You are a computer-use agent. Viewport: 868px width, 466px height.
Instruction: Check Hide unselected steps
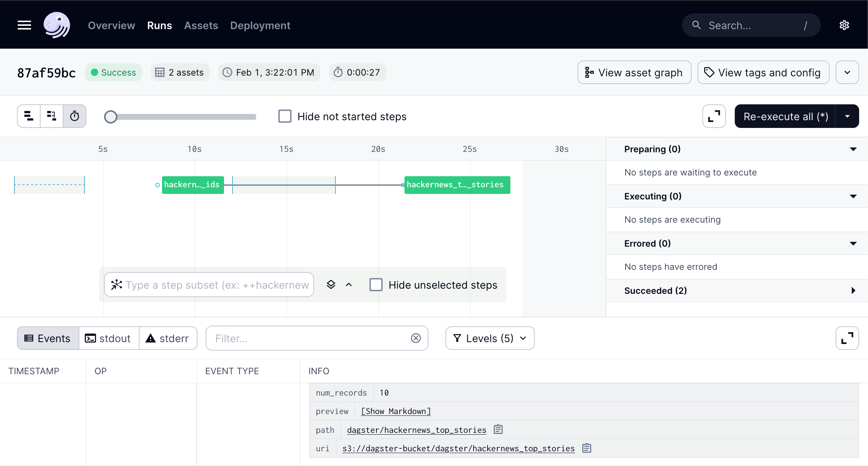click(x=376, y=285)
